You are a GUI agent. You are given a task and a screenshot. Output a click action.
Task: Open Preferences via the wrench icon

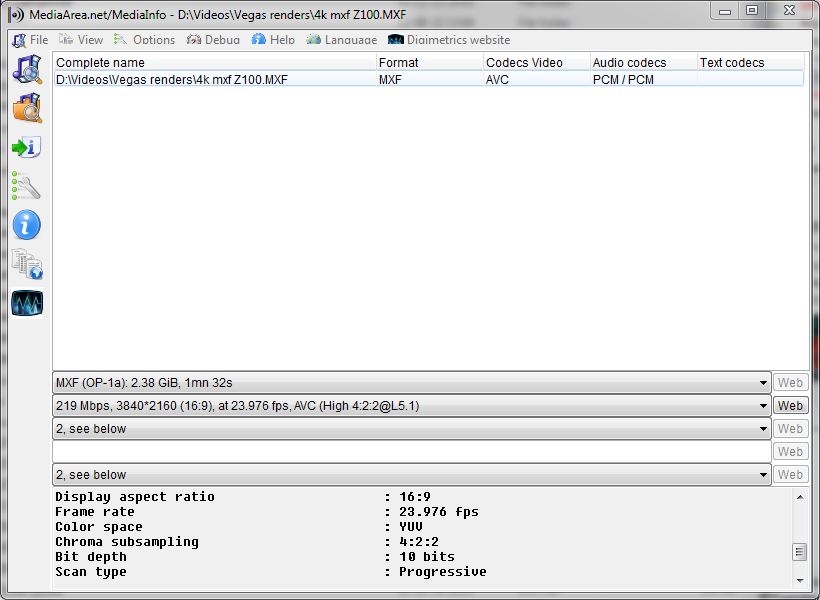tap(27, 186)
